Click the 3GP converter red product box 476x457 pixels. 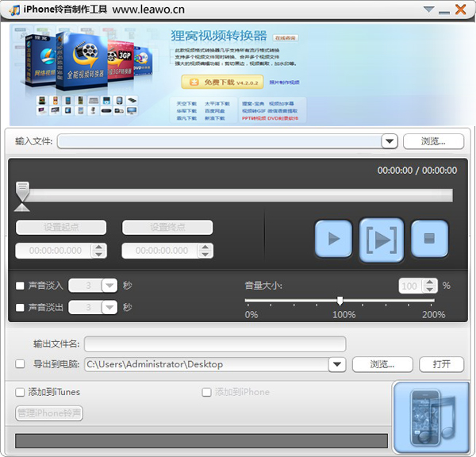pyautogui.click(x=121, y=61)
